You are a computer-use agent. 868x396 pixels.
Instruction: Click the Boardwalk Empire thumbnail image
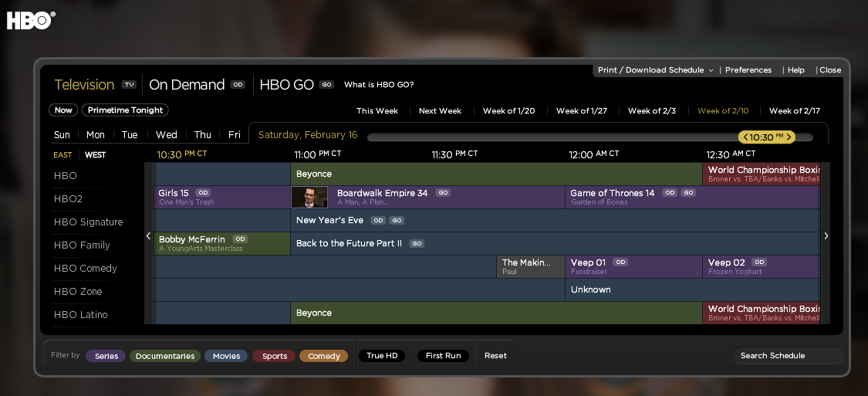pyautogui.click(x=309, y=197)
